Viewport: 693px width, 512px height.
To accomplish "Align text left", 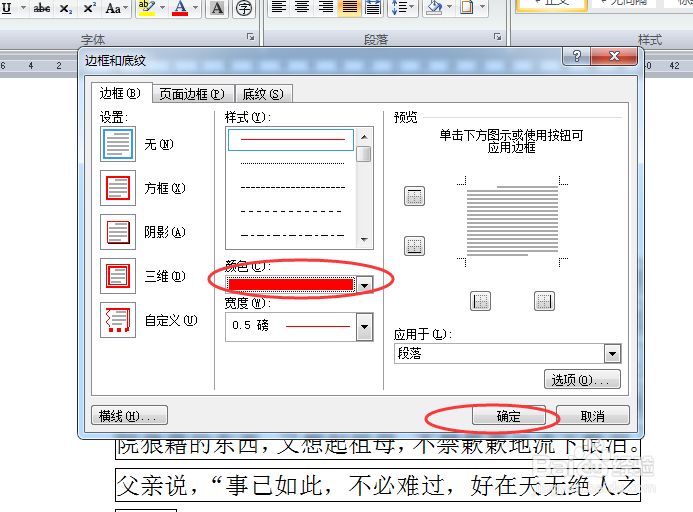I will (x=278, y=8).
